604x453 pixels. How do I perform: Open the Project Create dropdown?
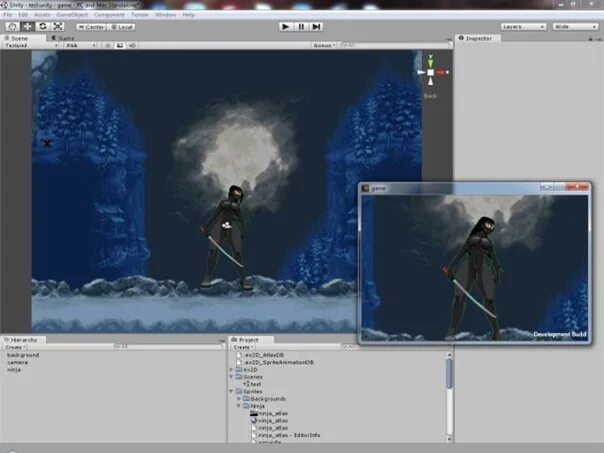[242, 347]
